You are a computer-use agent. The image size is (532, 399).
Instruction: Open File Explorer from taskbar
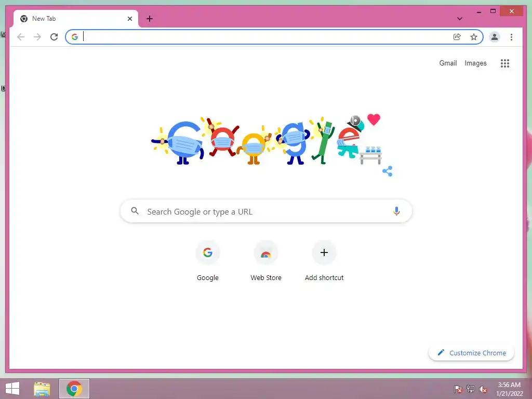click(x=42, y=389)
